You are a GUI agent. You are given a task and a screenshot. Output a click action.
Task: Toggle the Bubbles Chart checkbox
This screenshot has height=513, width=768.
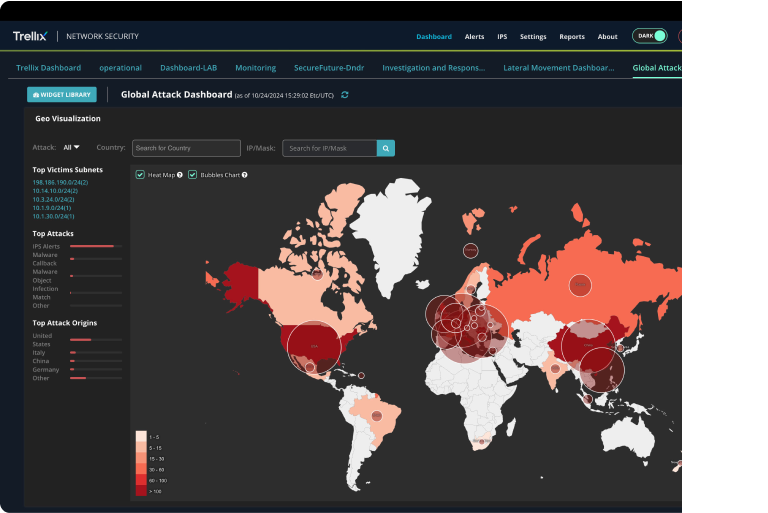click(192, 174)
